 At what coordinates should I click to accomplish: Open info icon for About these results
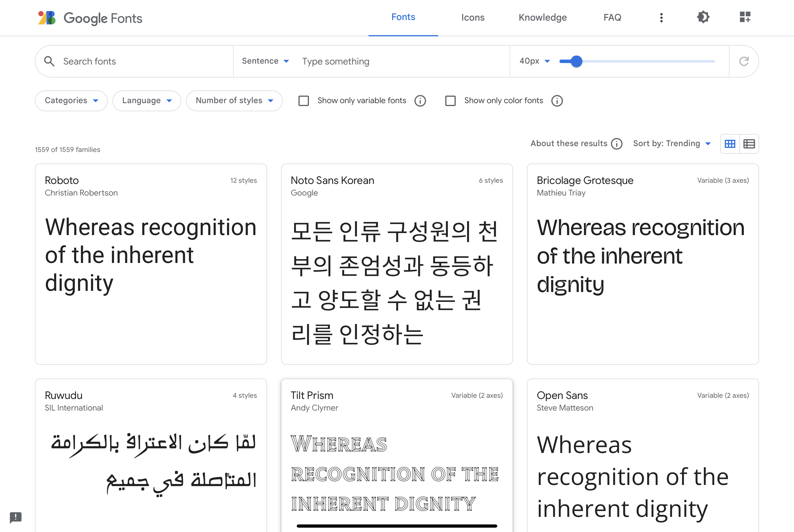(x=616, y=144)
